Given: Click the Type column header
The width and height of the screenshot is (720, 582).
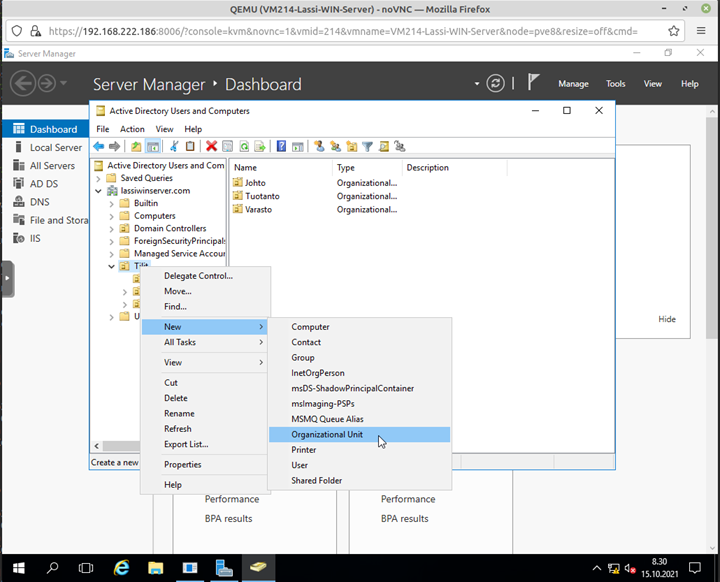Looking at the screenshot, I should [x=367, y=168].
